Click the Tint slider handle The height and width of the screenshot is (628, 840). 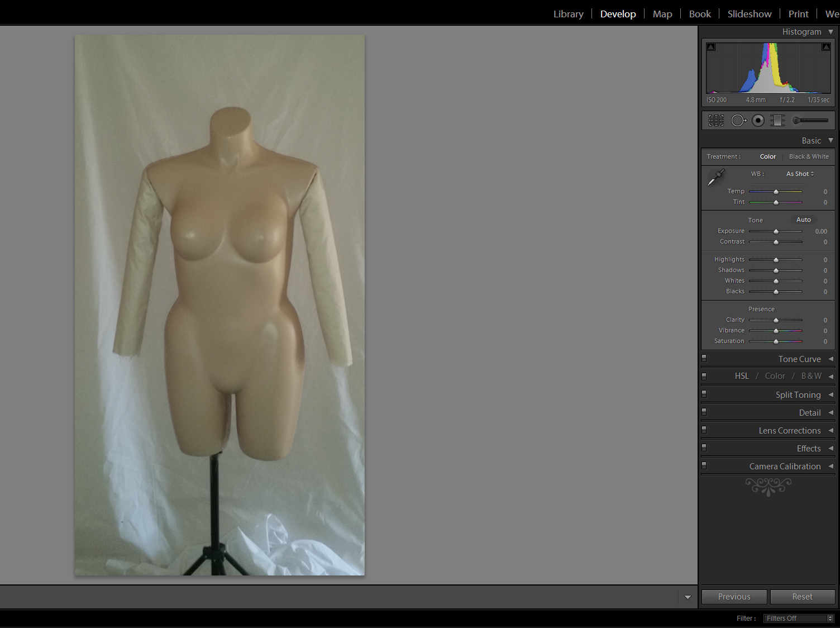pos(776,202)
